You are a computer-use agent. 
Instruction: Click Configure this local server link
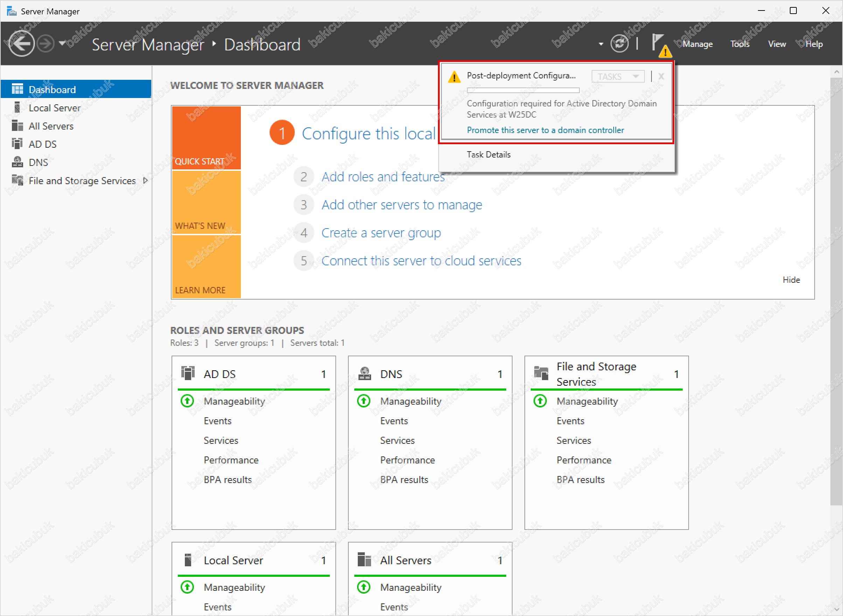click(x=369, y=133)
